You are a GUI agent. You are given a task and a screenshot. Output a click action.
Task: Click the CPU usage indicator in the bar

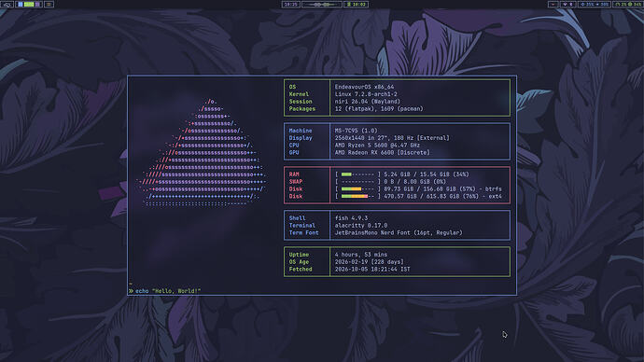(620, 4)
